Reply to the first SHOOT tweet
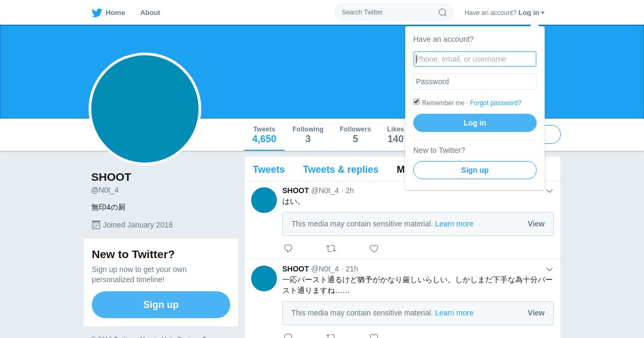The width and height of the screenshot is (644, 338). 288,248
